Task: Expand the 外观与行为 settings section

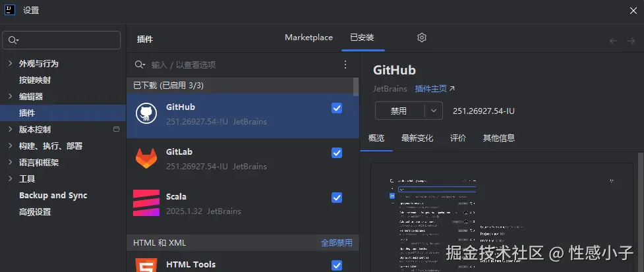Action: pos(11,63)
